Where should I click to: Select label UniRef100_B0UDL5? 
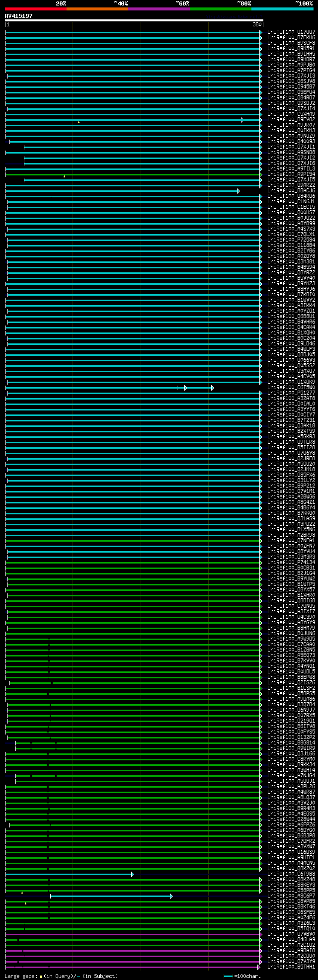291,672
